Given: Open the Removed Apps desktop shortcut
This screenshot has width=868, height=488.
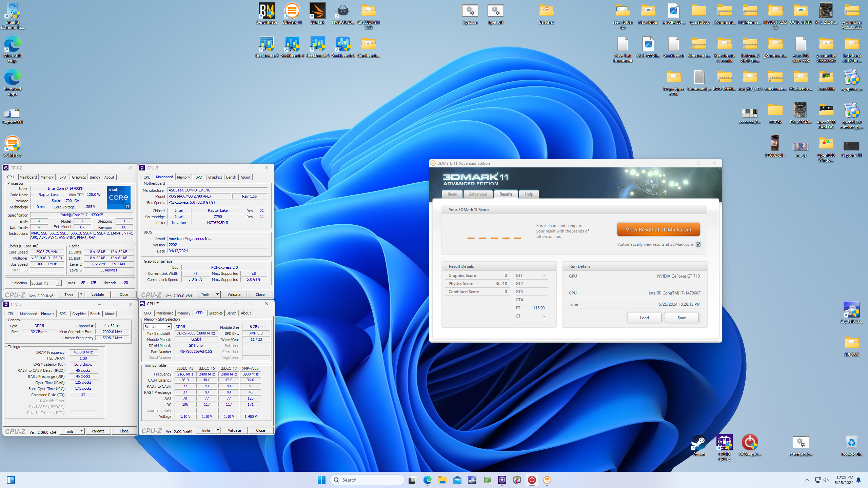Looking at the screenshot, I should [x=12, y=82].
